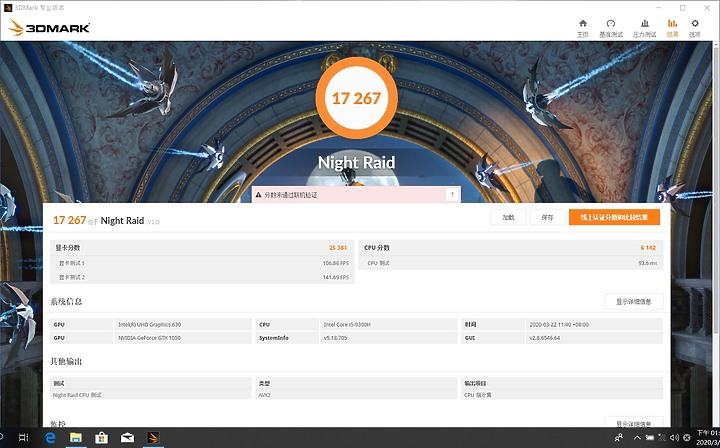Viewport: 720px width, 448px height.
Task: Select the orange 结果 results icon
Action: [x=672, y=23]
